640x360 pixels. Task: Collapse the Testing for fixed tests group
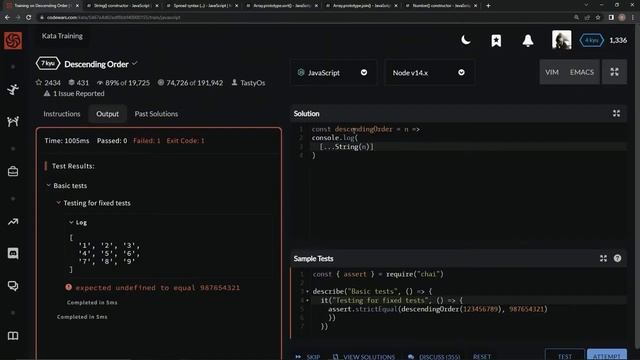tap(58, 203)
